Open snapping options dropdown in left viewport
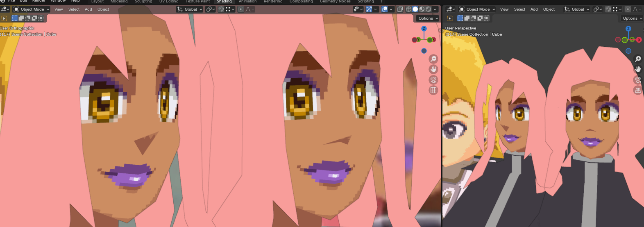This screenshot has width=644, height=227. pyautogui.click(x=230, y=9)
